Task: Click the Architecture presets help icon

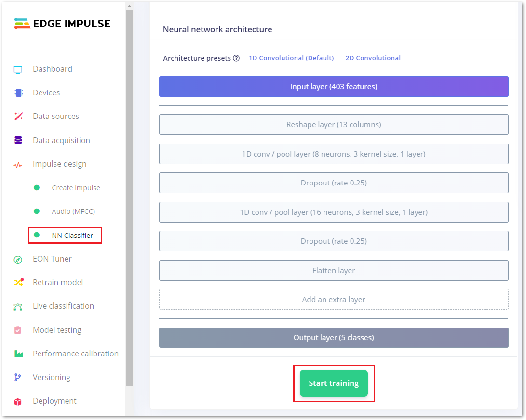Action: 236,58
